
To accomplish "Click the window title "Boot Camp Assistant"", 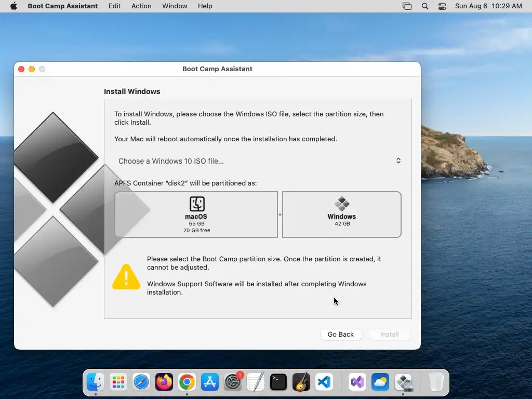I will [217, 69].
